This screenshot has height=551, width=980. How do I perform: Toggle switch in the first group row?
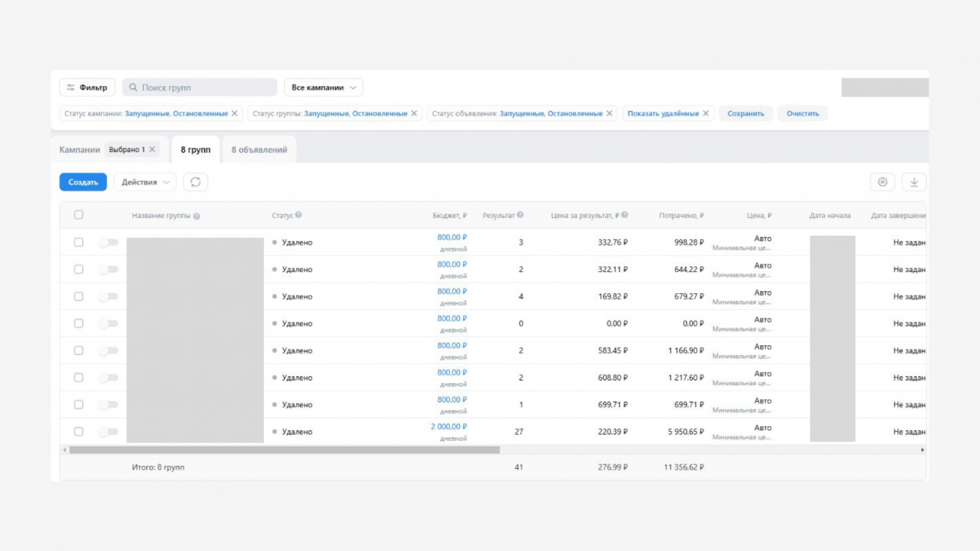click(x=108, y=242)
